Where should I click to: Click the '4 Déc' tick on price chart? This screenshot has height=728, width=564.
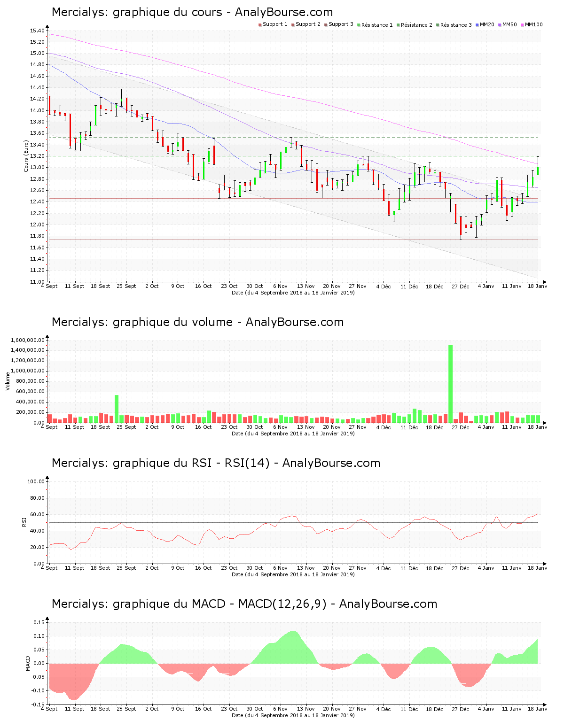coord(384,286)
